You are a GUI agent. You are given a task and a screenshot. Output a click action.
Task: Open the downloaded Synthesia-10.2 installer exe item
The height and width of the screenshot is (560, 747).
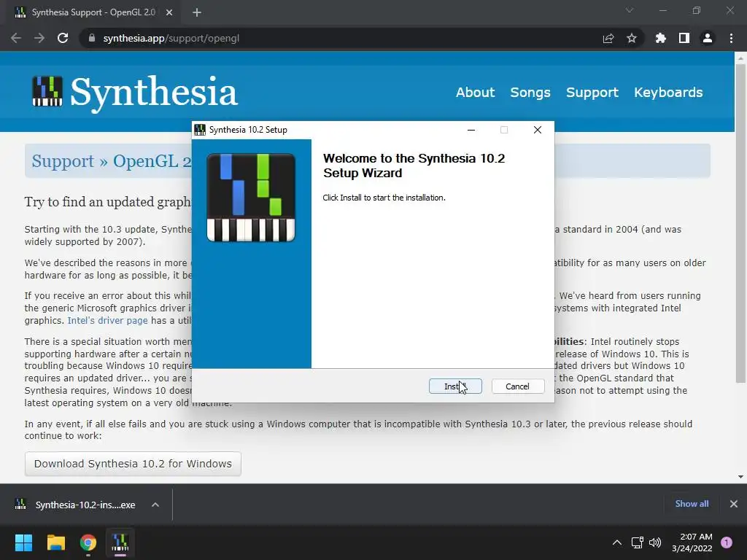click(x=85, y=505)
